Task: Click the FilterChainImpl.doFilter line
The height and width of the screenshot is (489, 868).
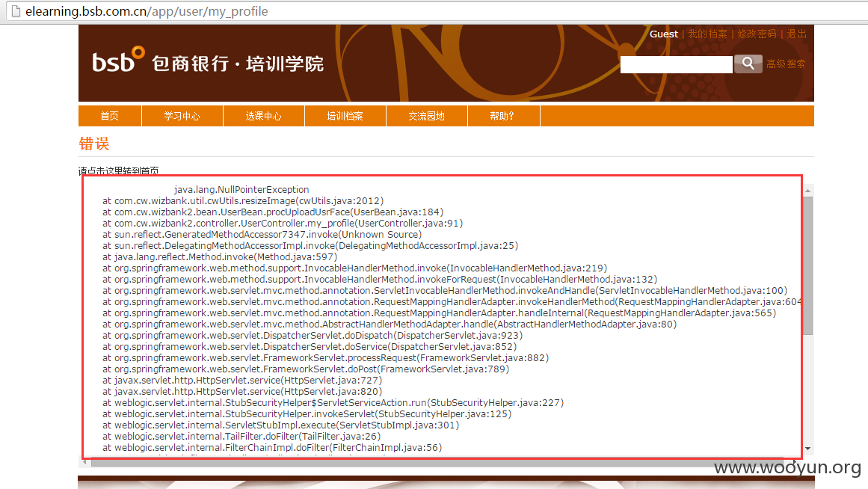Action: [272, 447]
